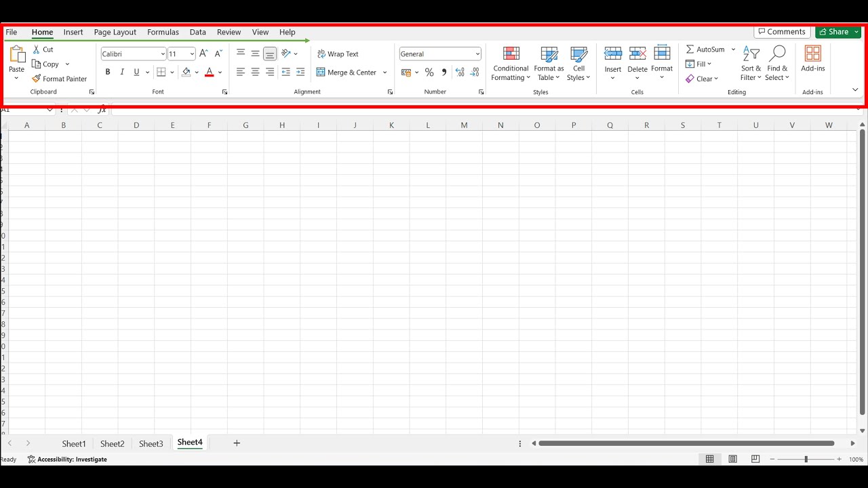Image resolution: width=868 pixels, height=488 pixels.
Task: Expand the AutoSum options arrow
Action: pyautogui.click(x=733, y=49)
